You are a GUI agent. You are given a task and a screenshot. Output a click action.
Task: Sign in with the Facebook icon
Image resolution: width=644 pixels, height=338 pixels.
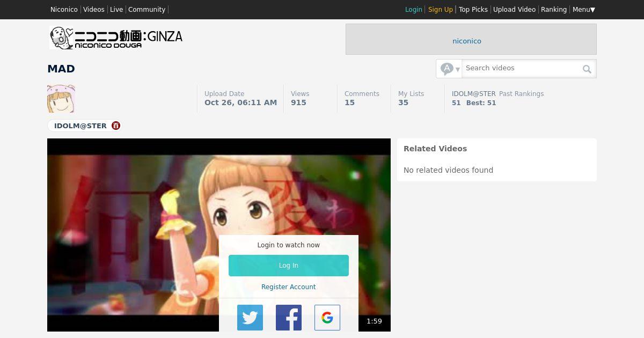(x=289, y=318)
